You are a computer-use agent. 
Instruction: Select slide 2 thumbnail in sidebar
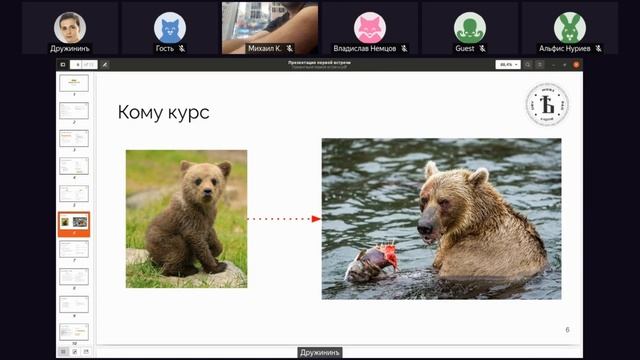pyautogui.click(x=74, y=111)
